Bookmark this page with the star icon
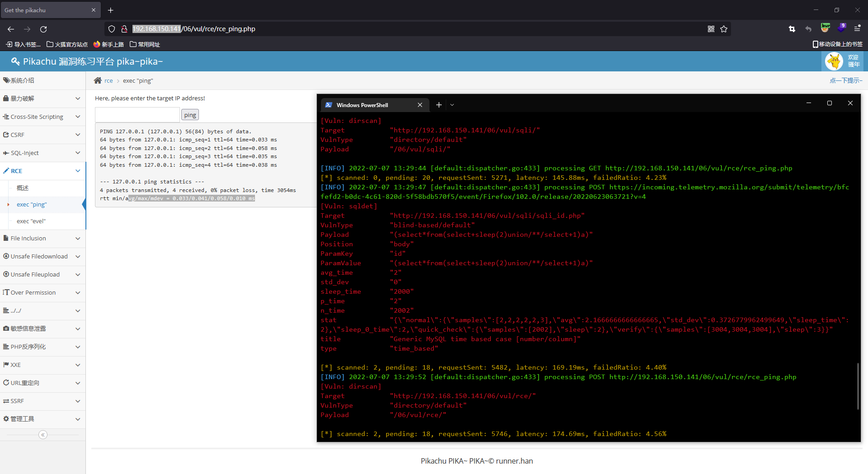This screenshot has height=474, width=868. tap(724, 29)
